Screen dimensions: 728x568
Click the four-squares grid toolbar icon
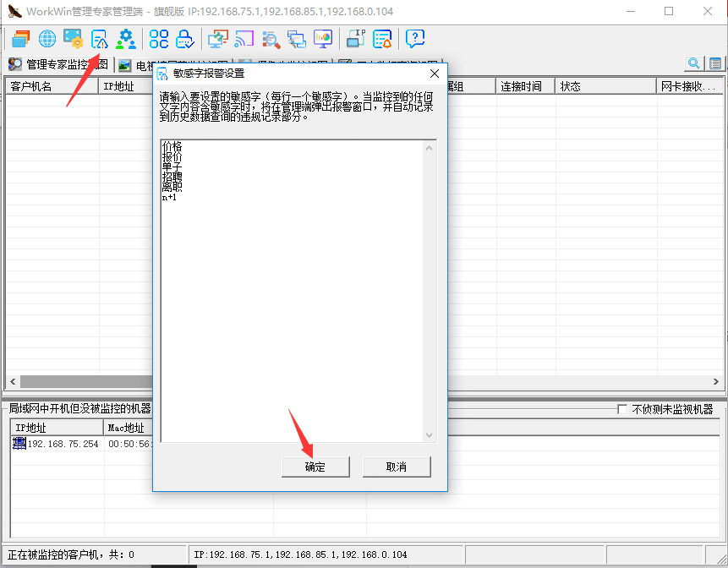pos(159,39)
